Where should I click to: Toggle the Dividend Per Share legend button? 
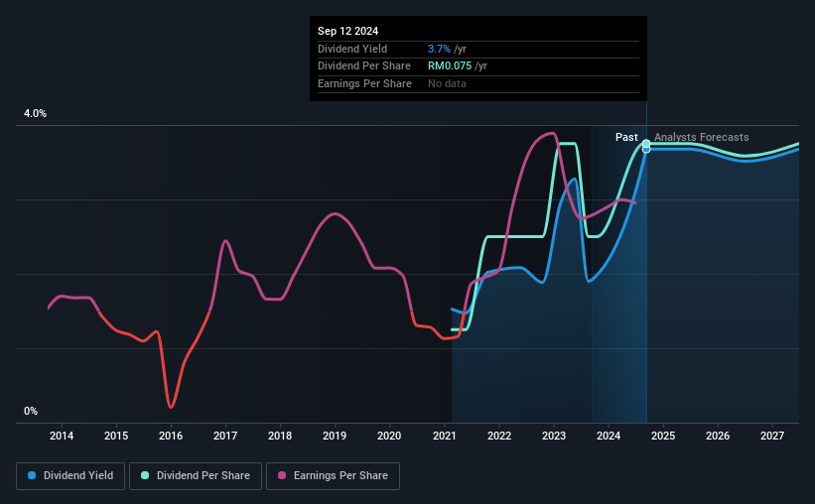point(196,476)
